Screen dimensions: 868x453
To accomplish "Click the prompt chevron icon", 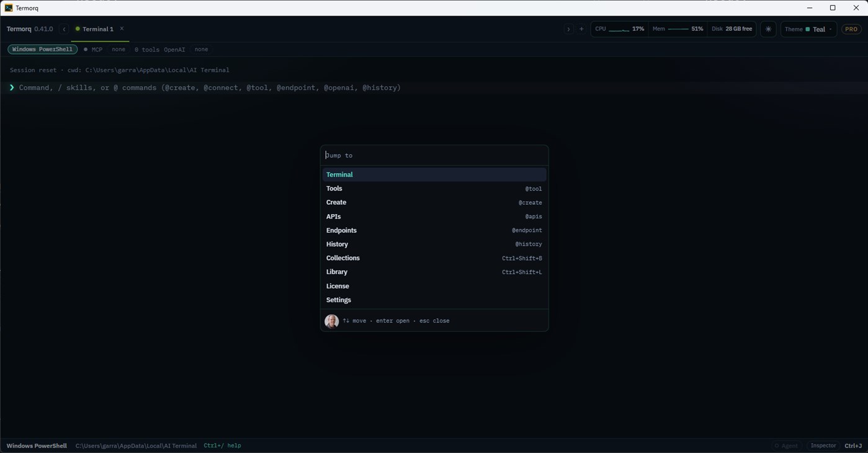I will point(12,87).
